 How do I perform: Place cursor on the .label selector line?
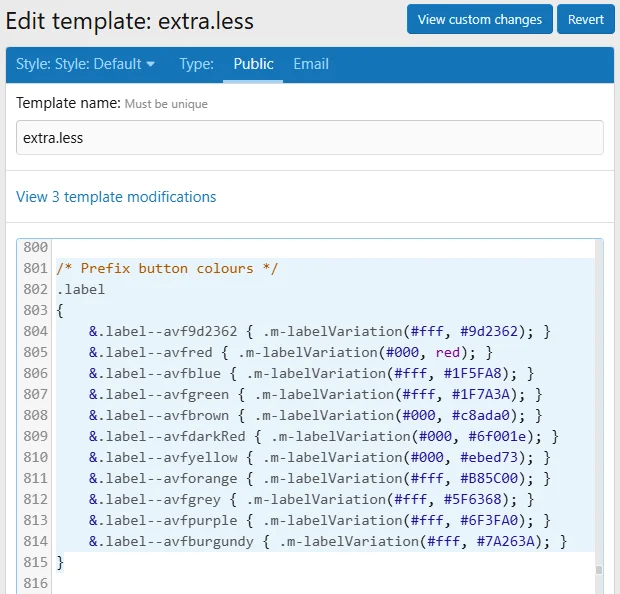click(x=81, y=289)
